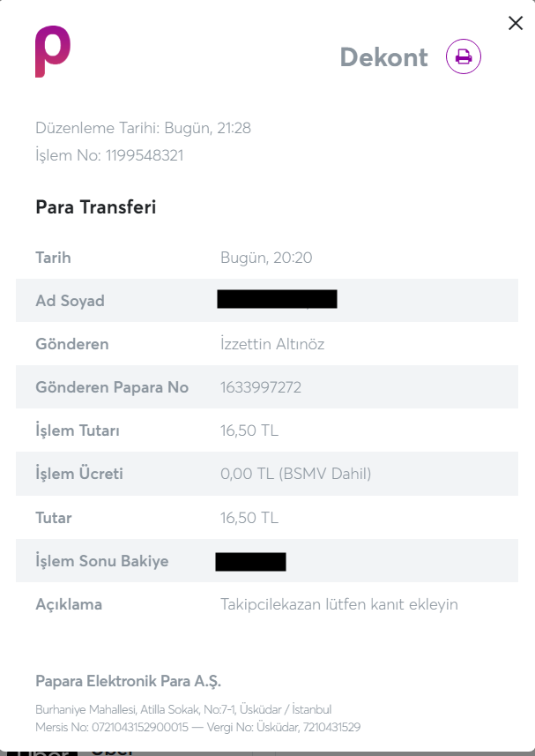Click the Açıklama text Takipcilekazan lütfen kanıt ekleyin
Viewport: 535px width, 756px height.
tap(339, 604)
